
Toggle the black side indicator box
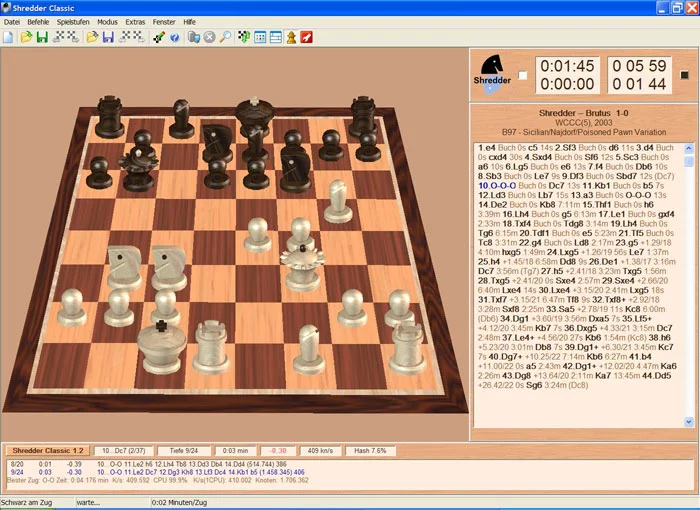[x=684, y=75]
